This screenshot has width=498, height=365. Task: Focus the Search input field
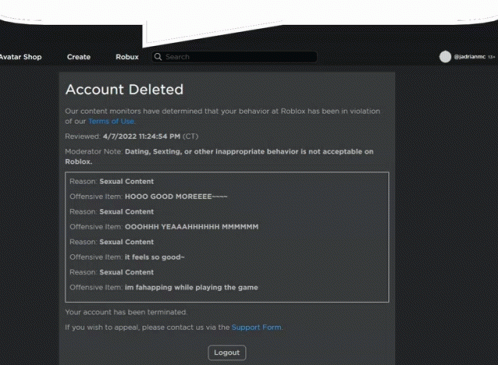pyautogui.click(x=234, y=57)
